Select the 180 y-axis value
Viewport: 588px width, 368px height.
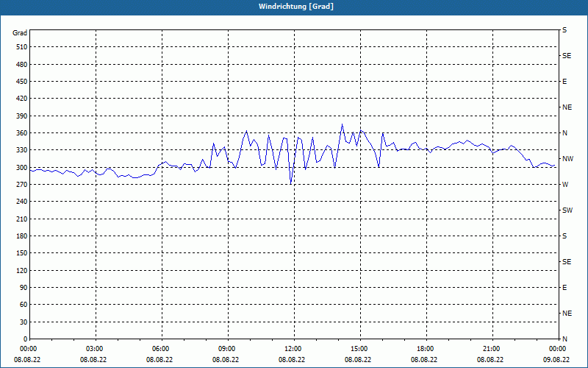(22, 236)
